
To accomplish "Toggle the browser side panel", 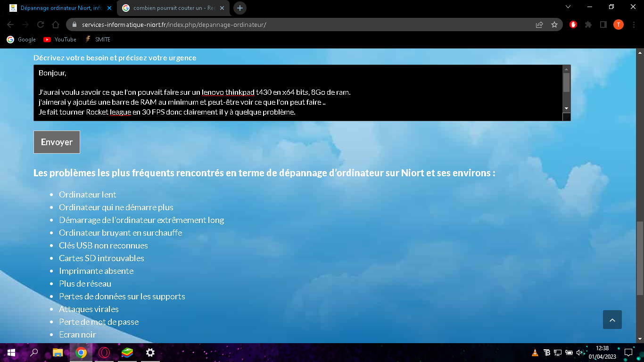I will [x=603, y=25].
